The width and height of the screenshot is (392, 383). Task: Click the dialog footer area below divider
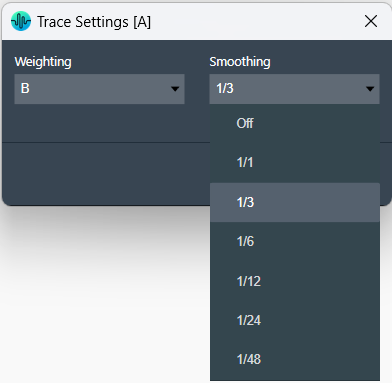coord(105,173)
